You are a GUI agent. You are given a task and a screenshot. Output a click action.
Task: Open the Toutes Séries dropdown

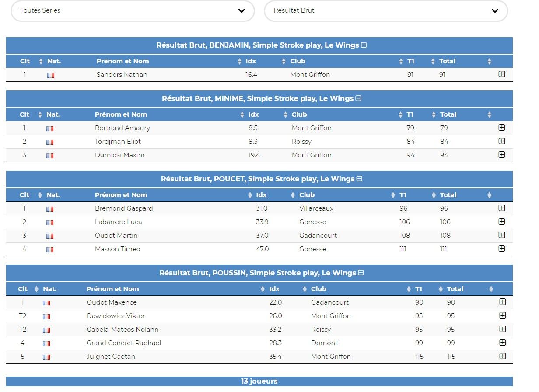tap(133, 10)
